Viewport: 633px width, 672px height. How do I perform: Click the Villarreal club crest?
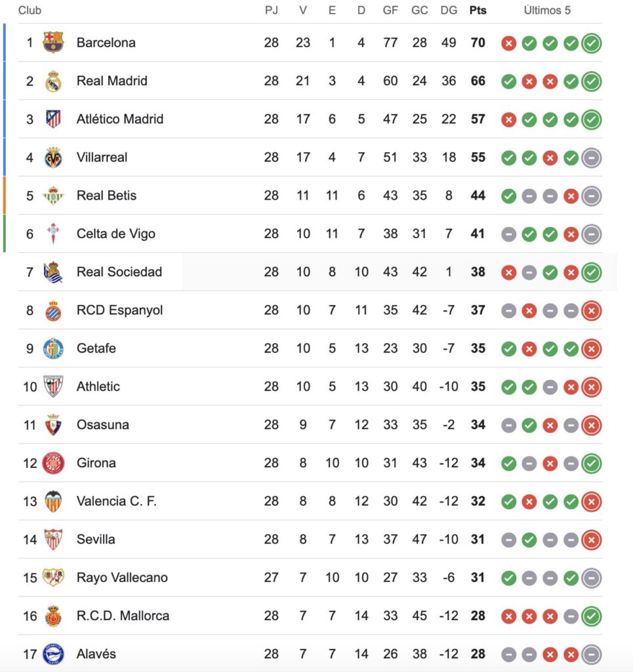[53, 157]
